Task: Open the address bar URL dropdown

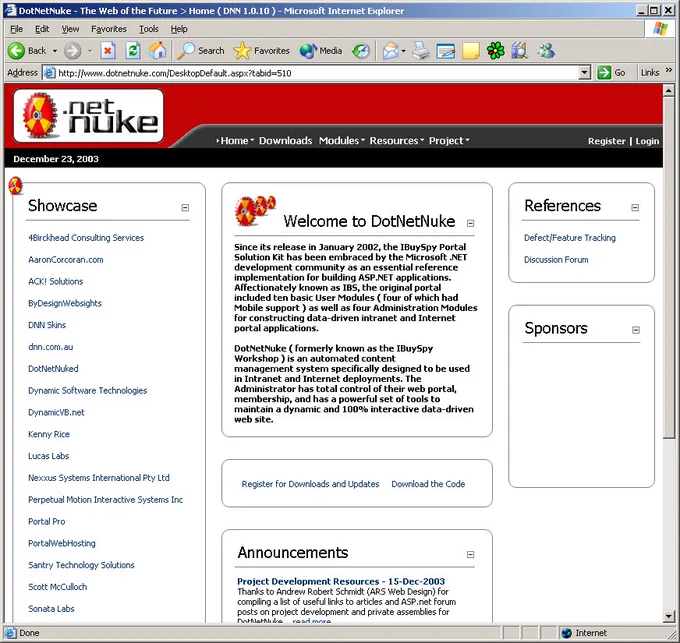Action: [x=585, y=73]
